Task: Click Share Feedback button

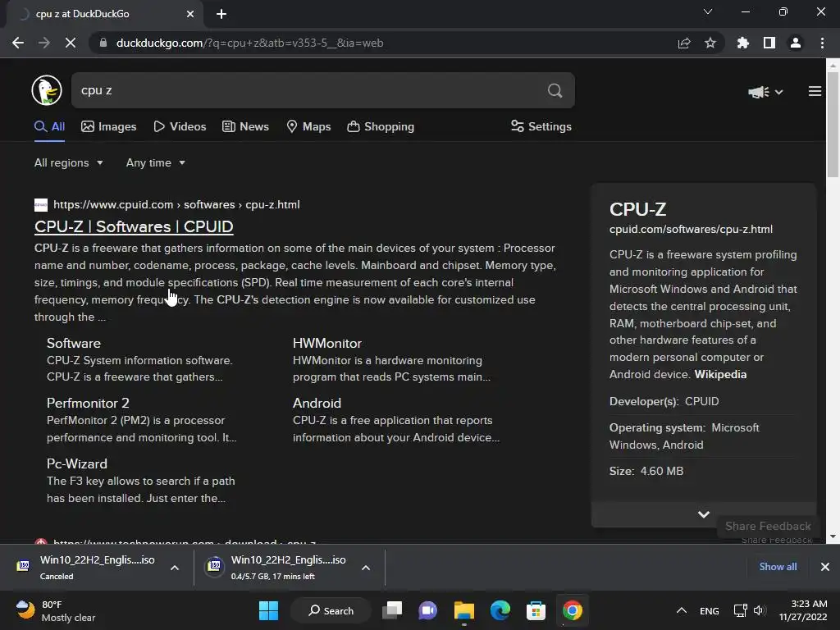Action: tap(768, 526)
